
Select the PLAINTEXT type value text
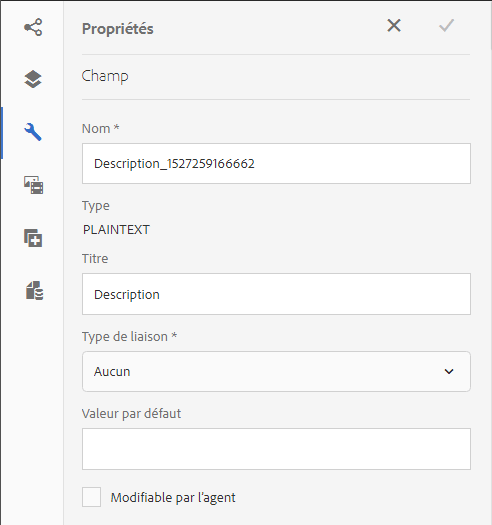coord(116,230)
